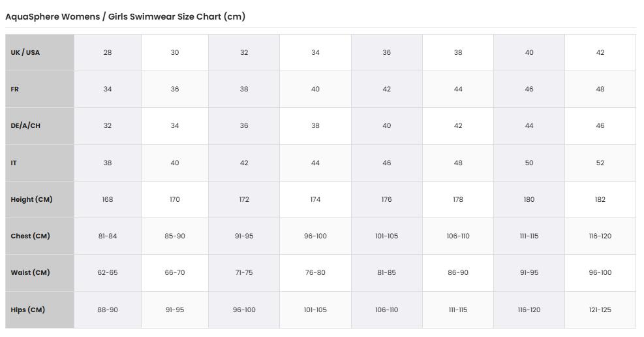This screenshot has width=644, height=337.
Task: Click the AquaSphere Womens Swimwear Size Chart heading
Action: [x=125, y=16]
